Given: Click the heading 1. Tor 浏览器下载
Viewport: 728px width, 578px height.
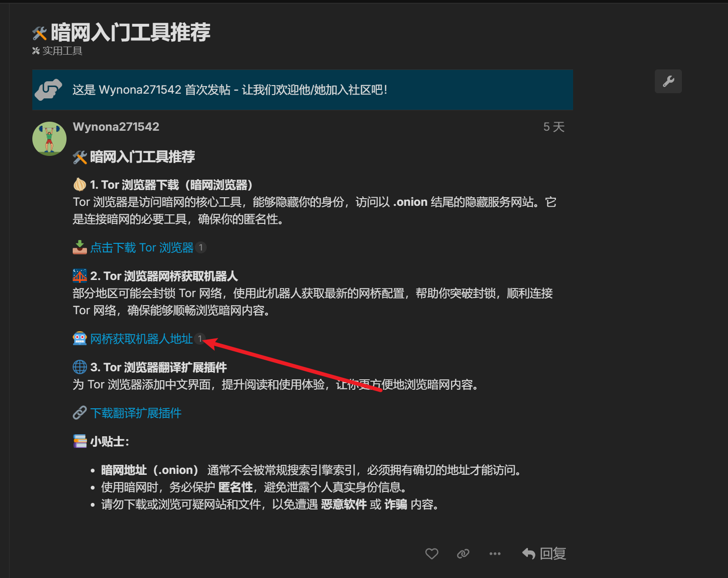Looking at the screenshot, I should pyautogui.click(x=172, y=185).
